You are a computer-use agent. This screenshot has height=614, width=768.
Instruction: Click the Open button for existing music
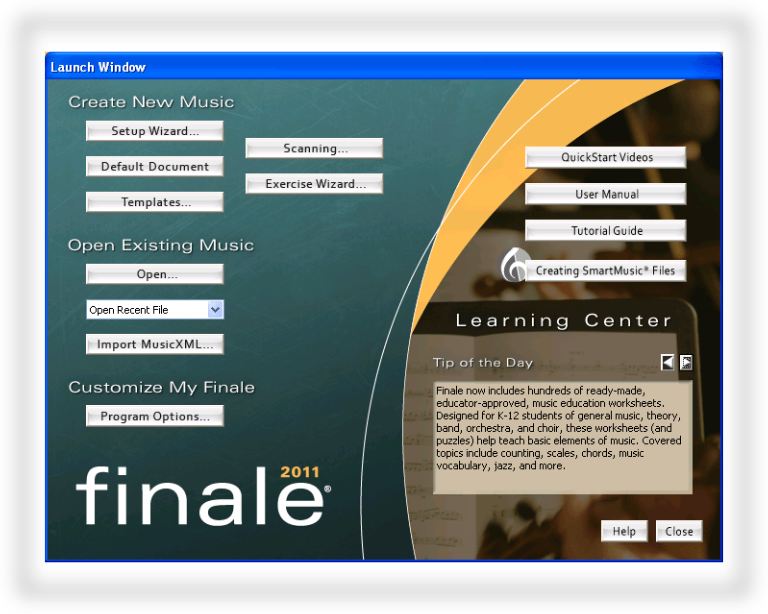155,274
